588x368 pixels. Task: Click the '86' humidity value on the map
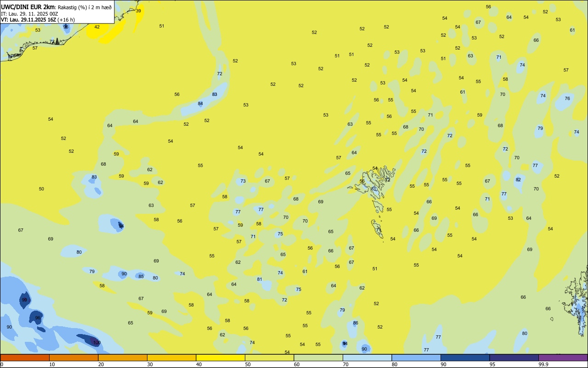pos(356,323)
